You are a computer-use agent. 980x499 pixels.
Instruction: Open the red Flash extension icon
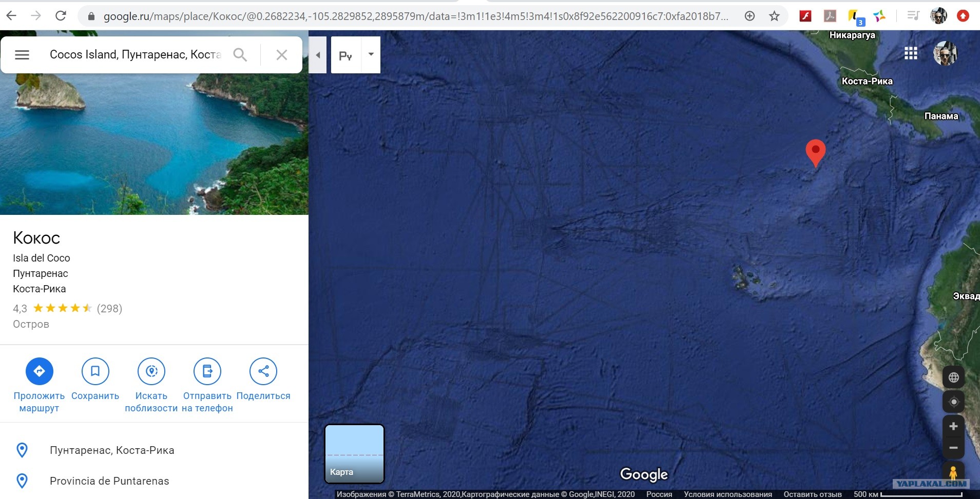[805, 16]
